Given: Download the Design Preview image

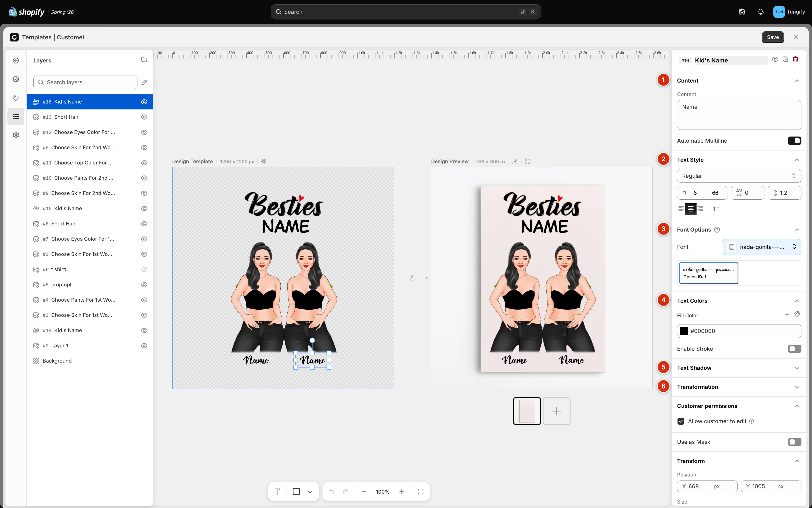Looking at the screenshot, I should (x=515, y=162).
